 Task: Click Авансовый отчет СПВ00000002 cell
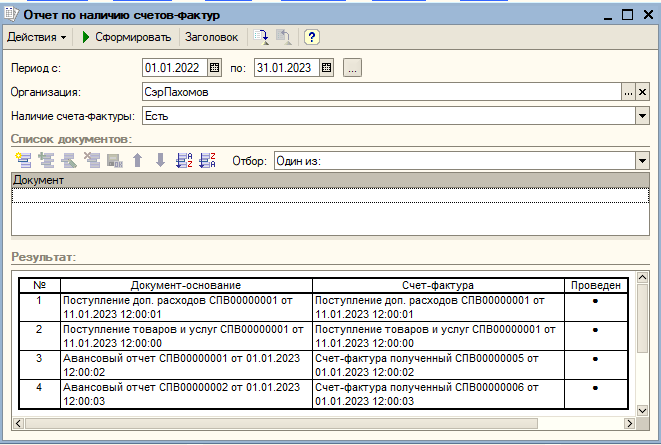pyautogui.click(x=186, y=394)
